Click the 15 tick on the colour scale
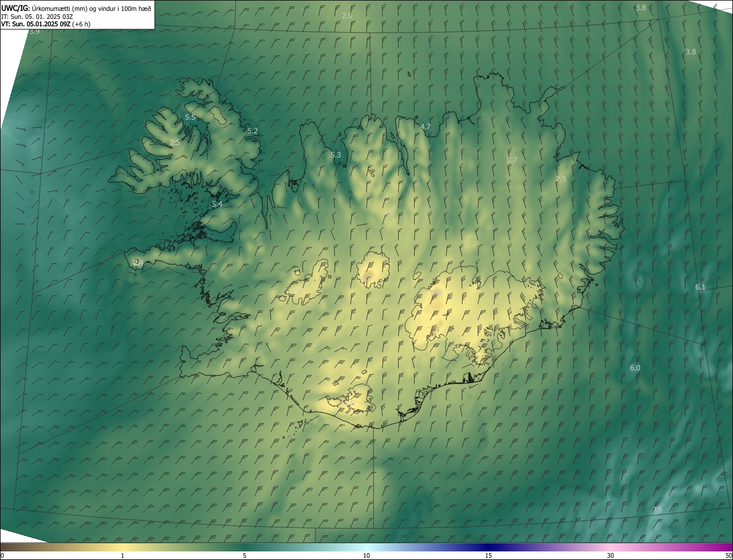The width and height of the screenshot is (733, 560). point(488,555)
